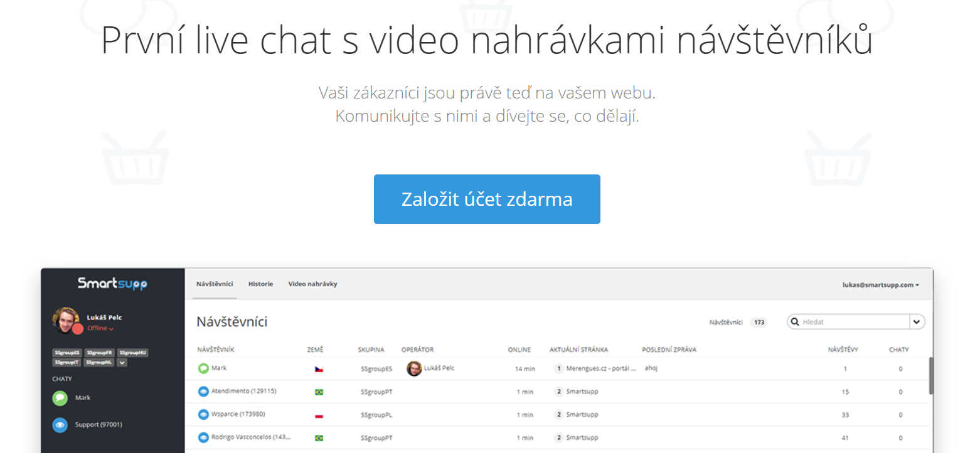Click the eye icon next to Atendimento (129115)
Screen dimensions: 980x453
point(203,392)
